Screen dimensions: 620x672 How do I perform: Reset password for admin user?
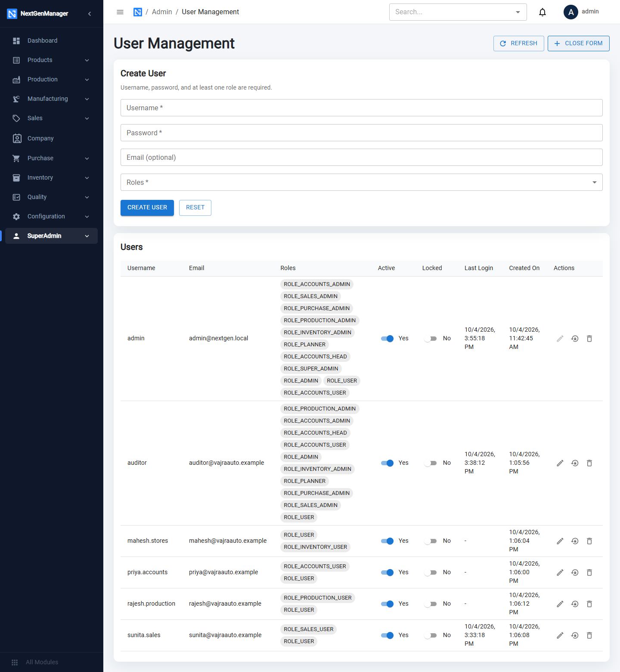pos(575,339)
